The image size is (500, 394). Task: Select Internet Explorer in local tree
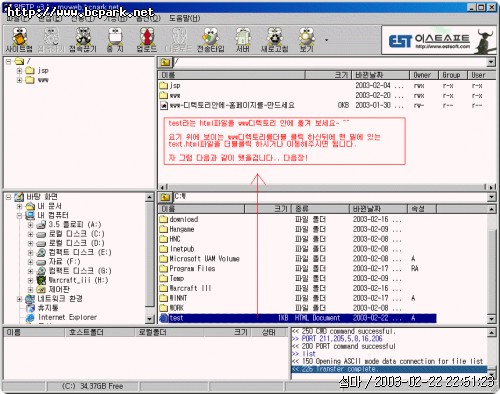pos(67,317)
